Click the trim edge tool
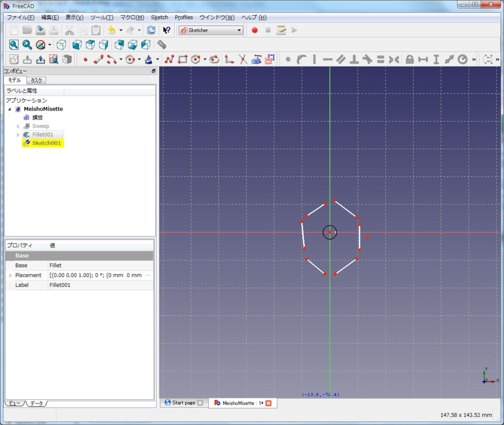 (243, 60)
